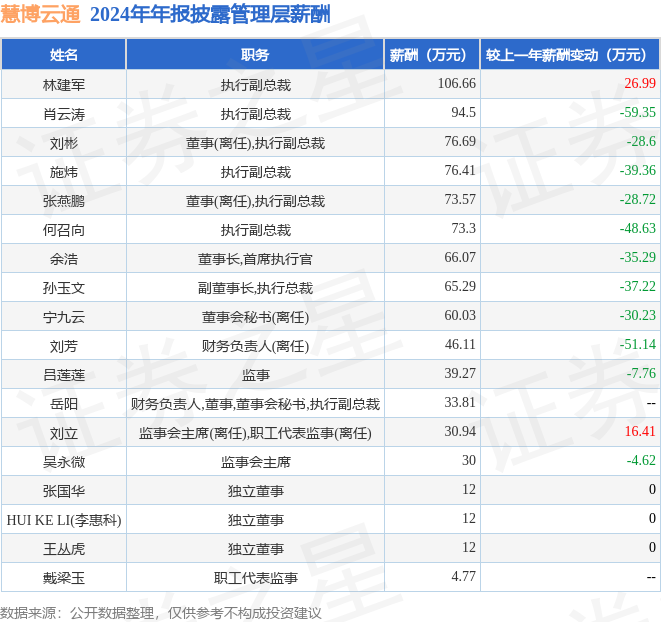
Task: Click the change value -51.14
Action: click(x=638, y=344)
